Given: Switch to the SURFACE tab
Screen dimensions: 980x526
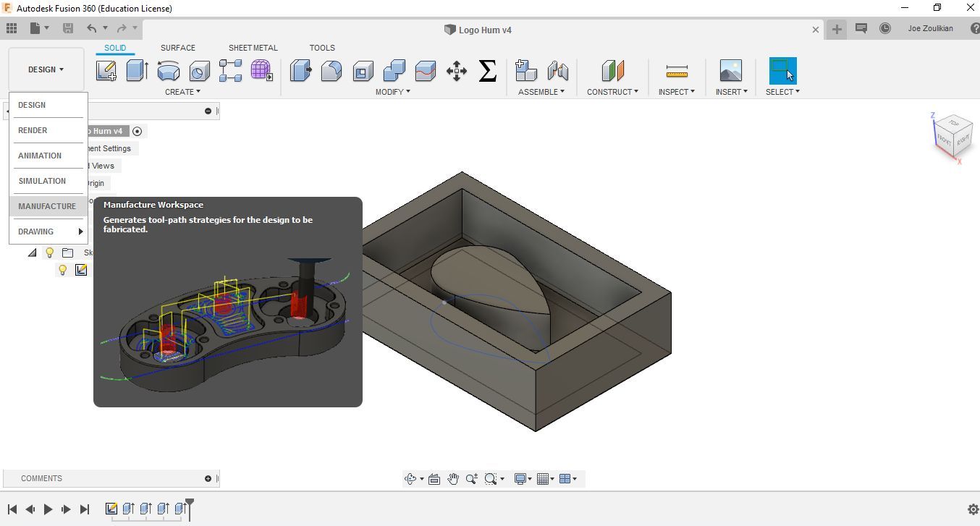Looking at the screenshot, I should pyautogui.click(x=177, y=48).
